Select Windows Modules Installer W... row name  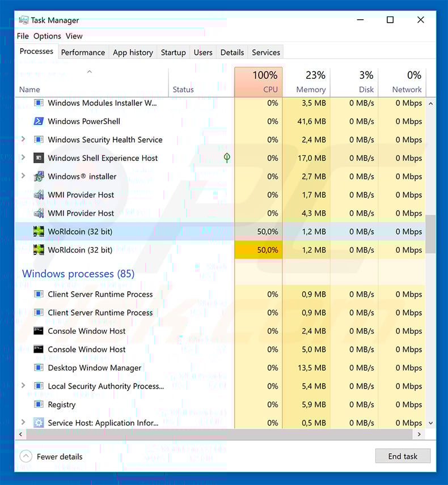click(x=102, y=103)
